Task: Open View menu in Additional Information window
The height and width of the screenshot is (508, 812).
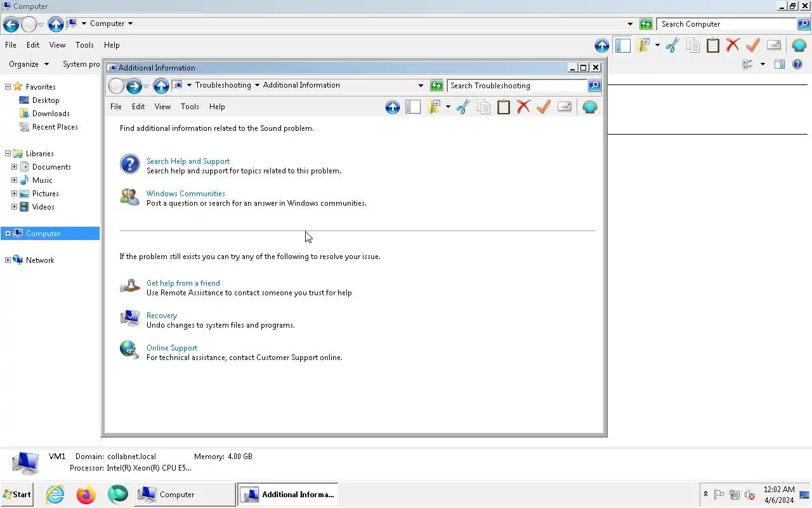Action: point(163,107)
